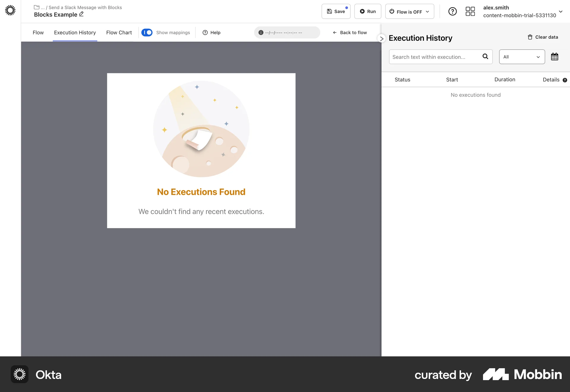Open the Flow Chart tab
570x392 pixels.
[119, 33]
